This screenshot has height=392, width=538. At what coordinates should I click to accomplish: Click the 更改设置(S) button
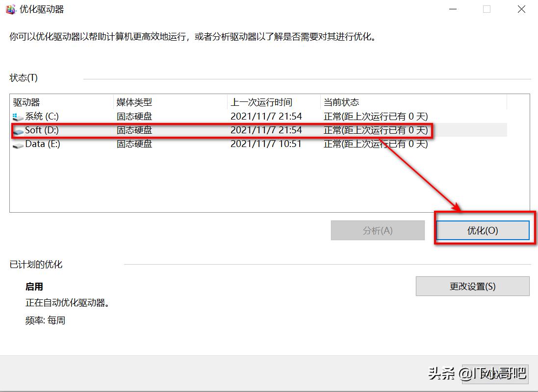click(x=472, y=287)
